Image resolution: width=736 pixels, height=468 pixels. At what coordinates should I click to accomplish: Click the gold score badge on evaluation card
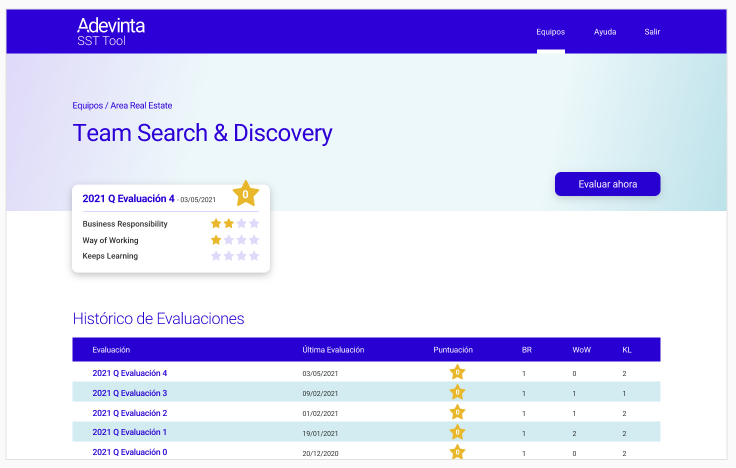pos(246,193)
